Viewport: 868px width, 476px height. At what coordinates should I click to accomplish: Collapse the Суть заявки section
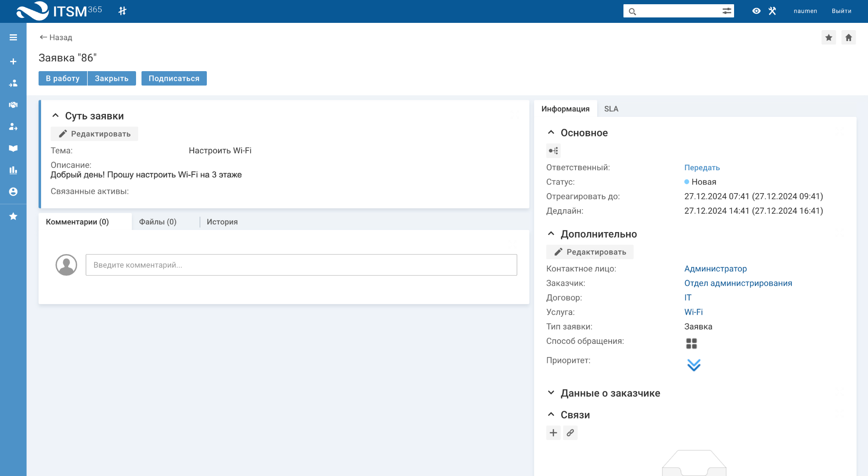(56, 116)
